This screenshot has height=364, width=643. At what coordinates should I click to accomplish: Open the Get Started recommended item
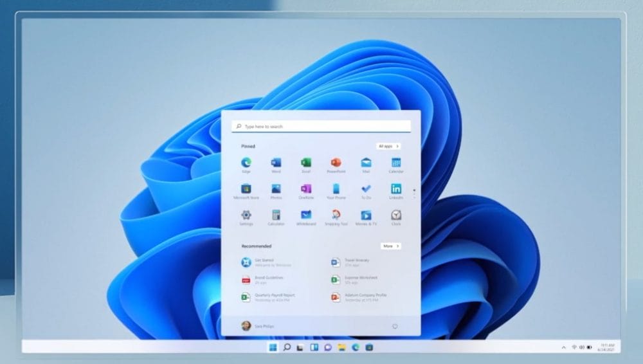(x=267, y=262)
